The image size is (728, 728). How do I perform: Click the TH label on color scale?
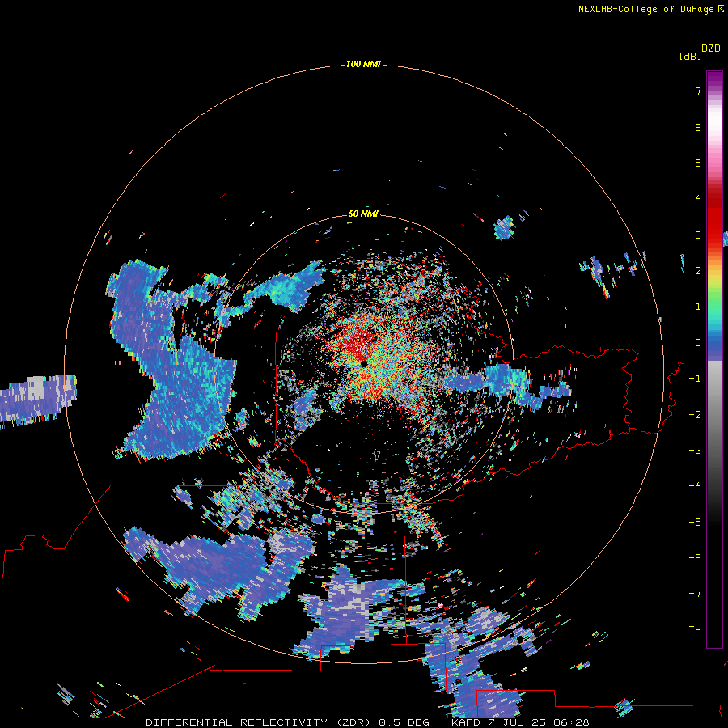point(695,630)
